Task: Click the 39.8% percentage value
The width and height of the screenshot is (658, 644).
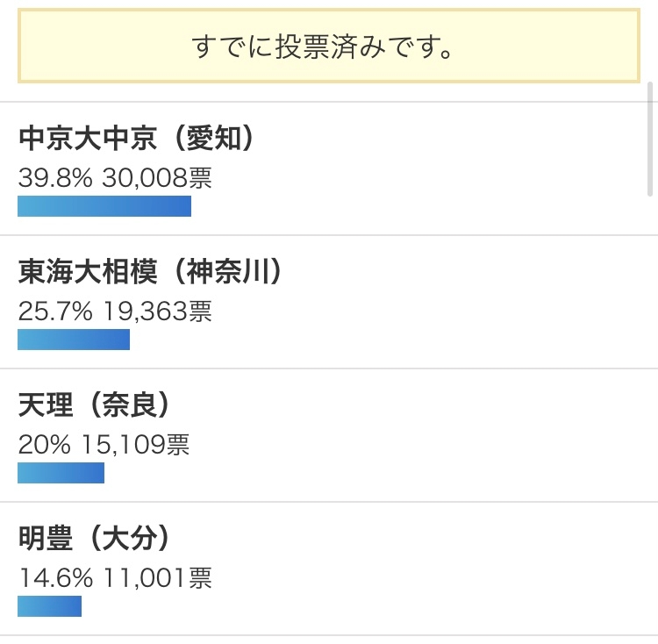Action: click(x=54, y=178)
